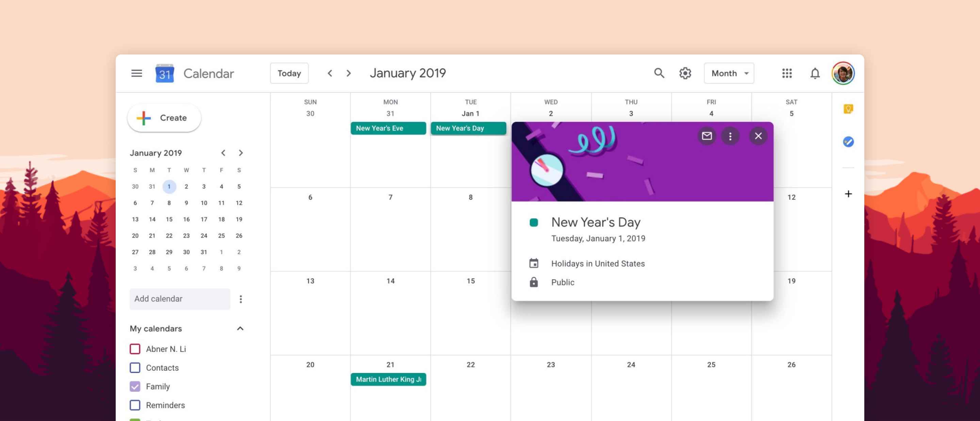Select New Year's Day event label
This screenshot has width=980, height=421.
click(x=469, y=128)
